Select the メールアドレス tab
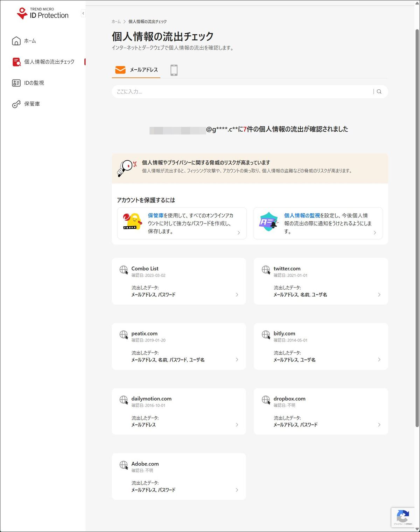The width and height of the screenshot is (420, 532). point(136,70)
